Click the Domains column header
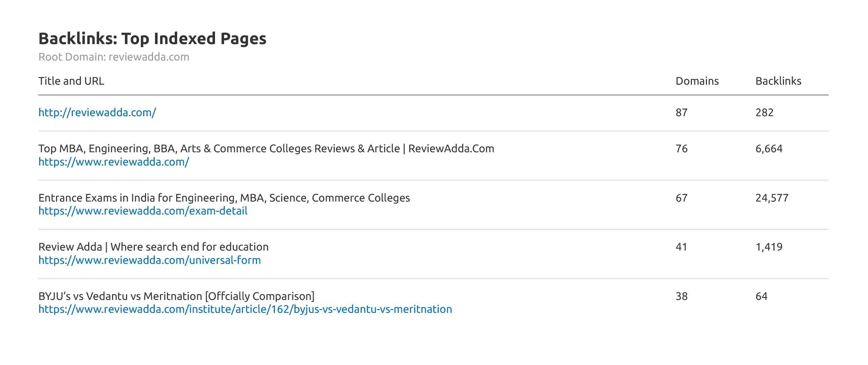This screenshot has width=868, height=365. coord(697,81)
